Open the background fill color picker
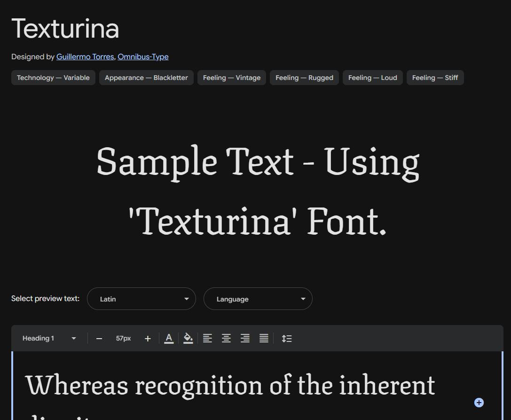 coord(188,339)
